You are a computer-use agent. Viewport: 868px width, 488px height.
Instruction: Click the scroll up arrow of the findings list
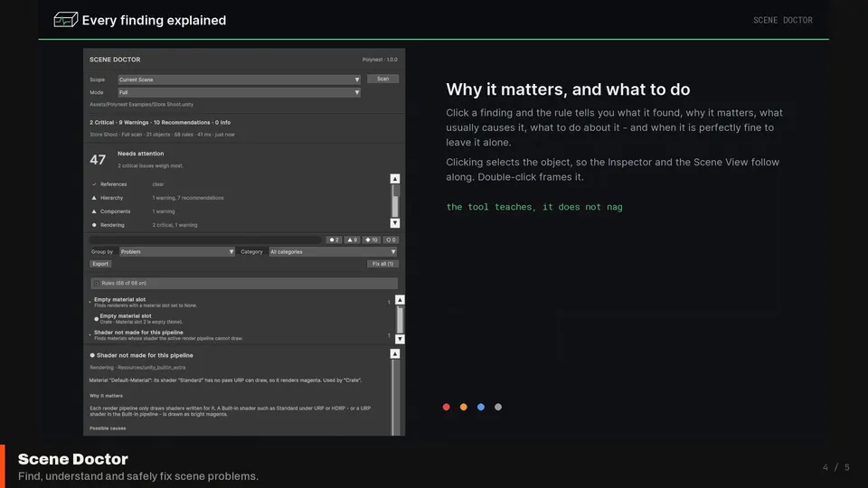[x=400, y=300]
